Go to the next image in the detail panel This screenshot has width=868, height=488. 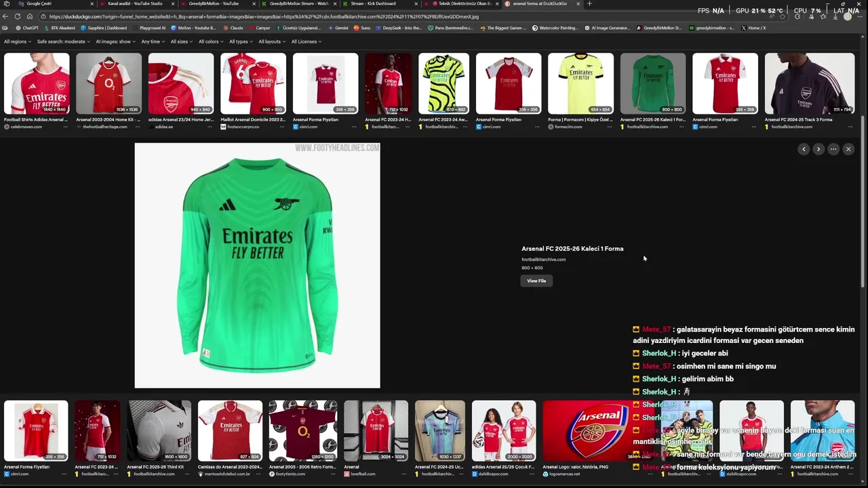tap(818, 149)
